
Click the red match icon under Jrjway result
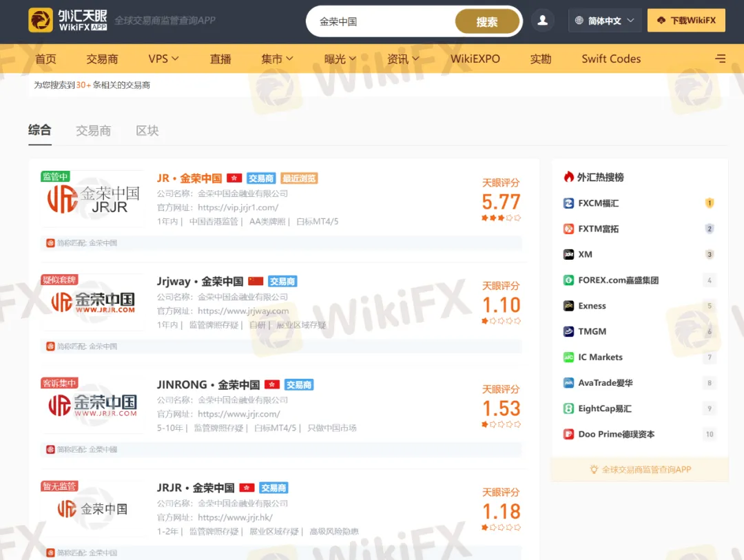click(x=50, y=346)
